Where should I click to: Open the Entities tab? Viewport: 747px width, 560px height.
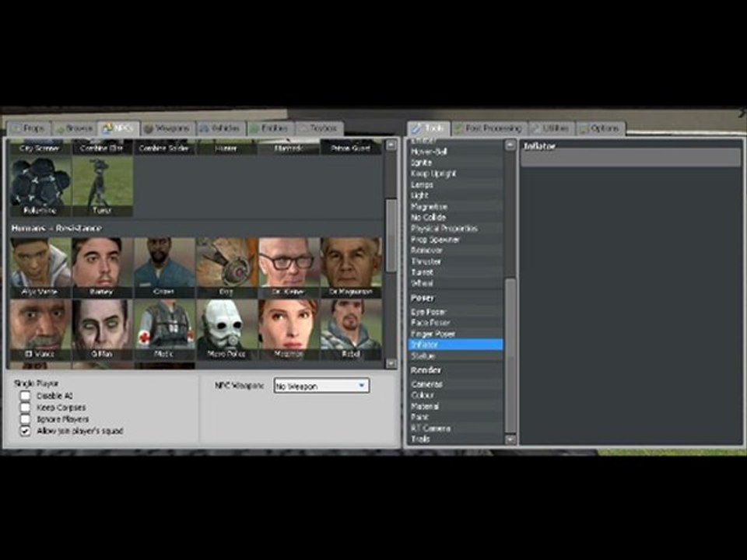coord(270,128)
